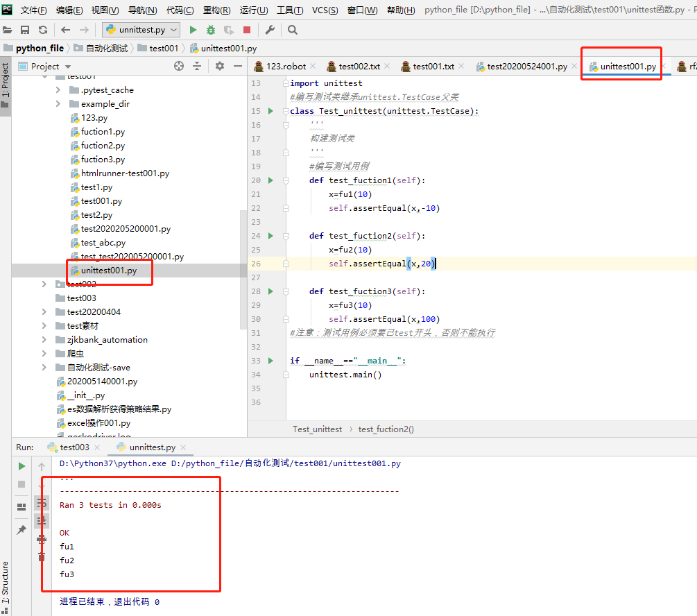Click the up arrow in Run output toolbar
This screenshot has height=616, width=697.
click(42, 467)
